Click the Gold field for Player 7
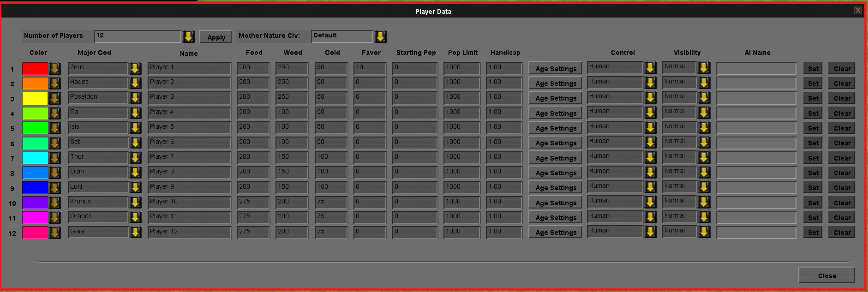This screenshot has width=868, height=292. coord(331,158)
